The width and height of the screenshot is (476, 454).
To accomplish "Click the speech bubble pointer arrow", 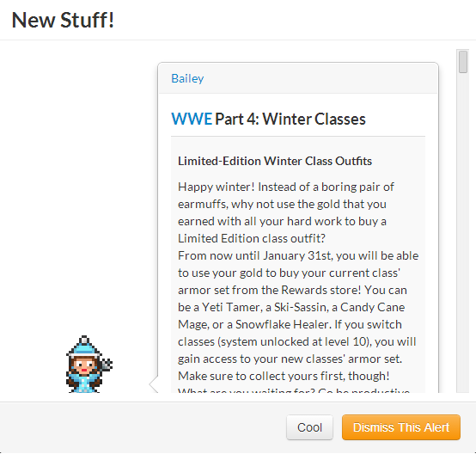I will 154,384.
